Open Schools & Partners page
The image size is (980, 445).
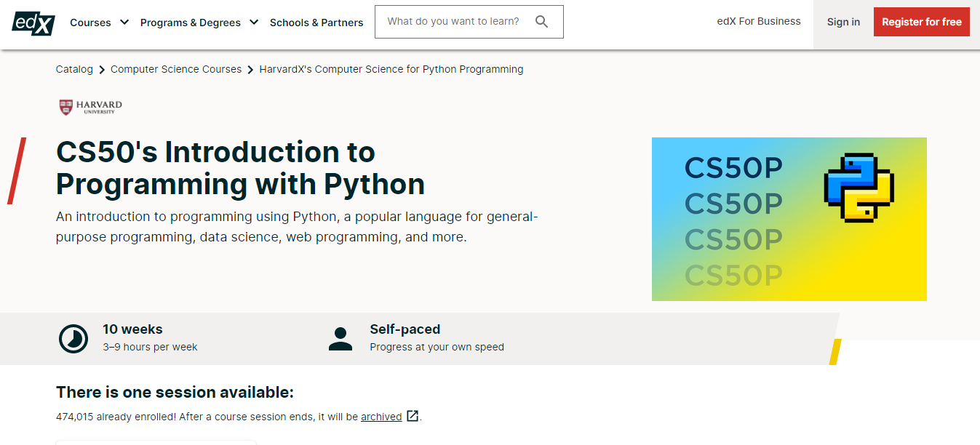click(x=316, y=23)
